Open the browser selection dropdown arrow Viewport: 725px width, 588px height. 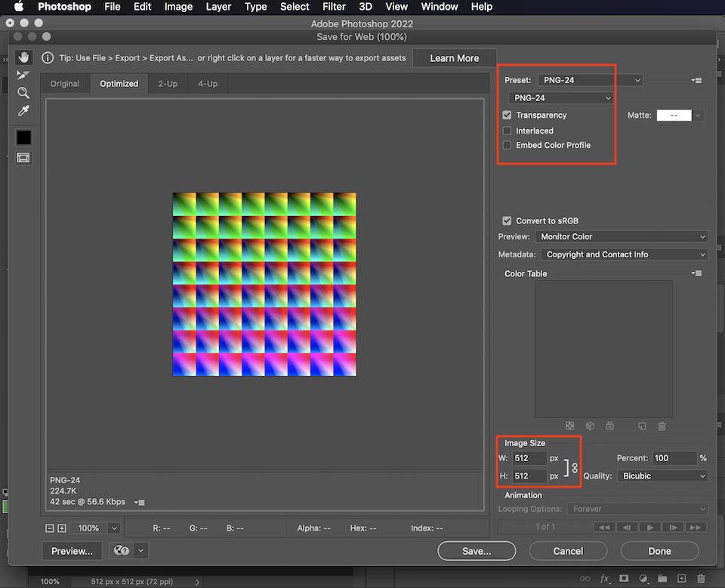coord(141,550)
